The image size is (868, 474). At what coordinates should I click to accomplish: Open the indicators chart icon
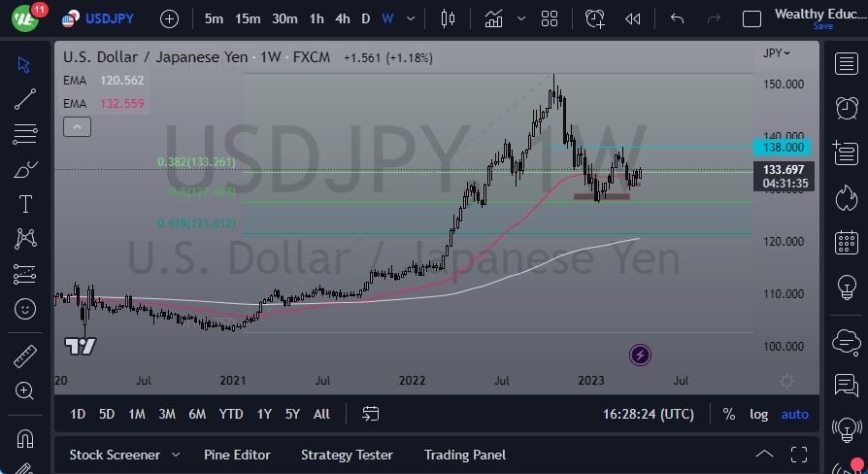pyautogui.click(x=494, y=18)
